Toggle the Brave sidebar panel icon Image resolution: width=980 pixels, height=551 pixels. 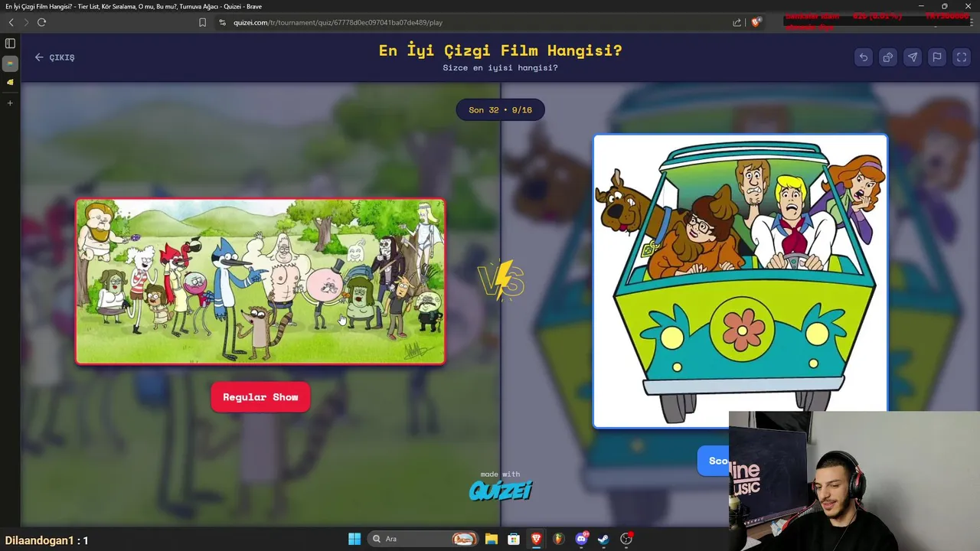[x=10, y=44]
